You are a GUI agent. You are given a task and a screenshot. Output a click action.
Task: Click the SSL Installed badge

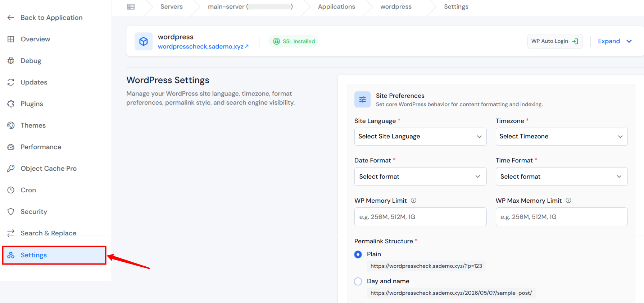click(x=294, y=41)
